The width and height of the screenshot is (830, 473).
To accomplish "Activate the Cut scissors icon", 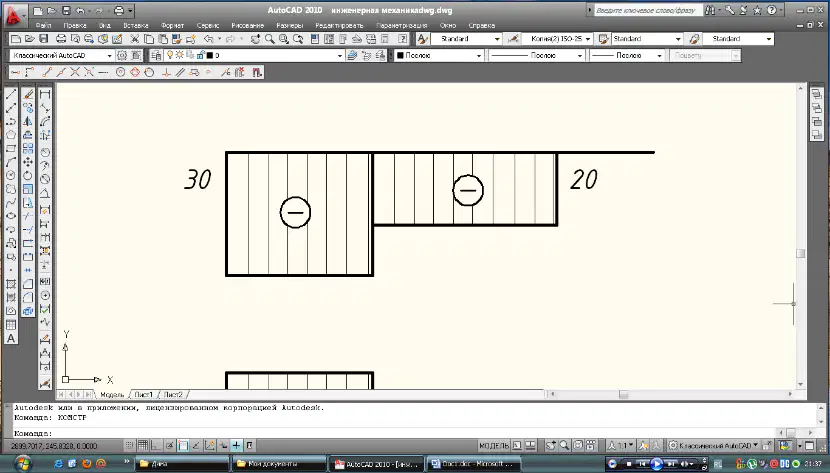I will coord(134,39).
